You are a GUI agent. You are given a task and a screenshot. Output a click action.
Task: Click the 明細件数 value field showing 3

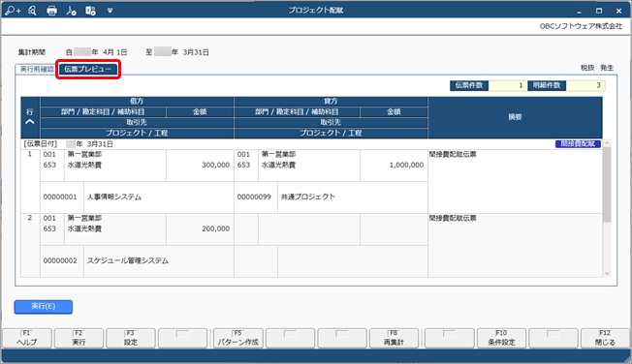point(585,85)
